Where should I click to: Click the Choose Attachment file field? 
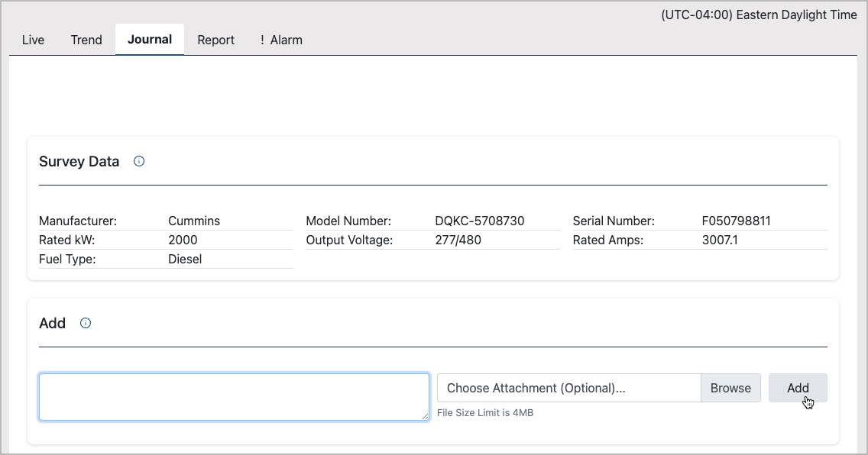tap(568, 388)
